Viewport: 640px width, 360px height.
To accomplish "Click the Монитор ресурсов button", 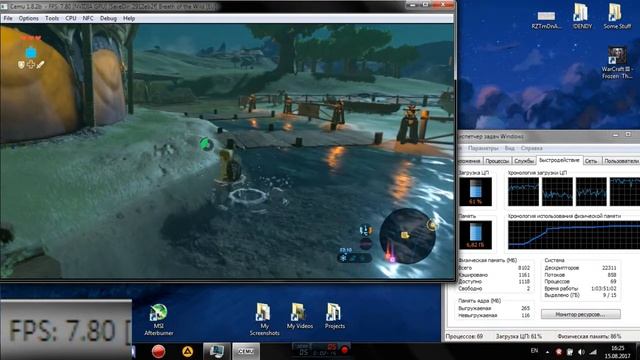I will pyautogui.click(x=580, y=314).
